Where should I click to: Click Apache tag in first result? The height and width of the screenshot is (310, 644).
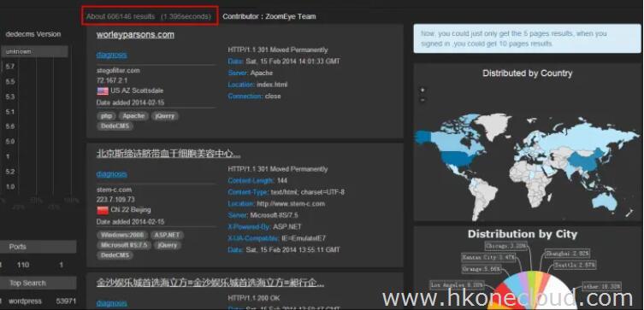133,116
